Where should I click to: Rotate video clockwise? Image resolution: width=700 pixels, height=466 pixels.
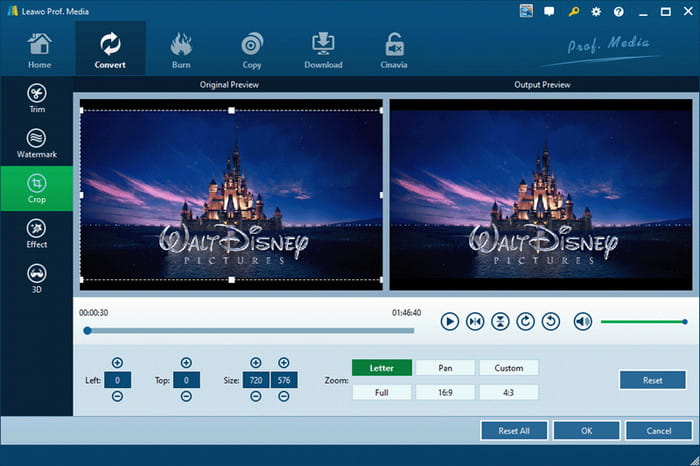pos(525,321)
